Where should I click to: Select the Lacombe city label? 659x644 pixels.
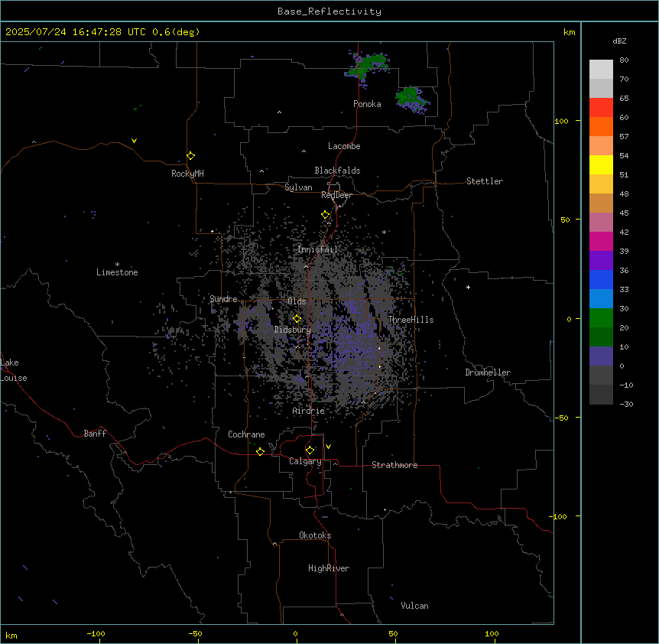344,146
